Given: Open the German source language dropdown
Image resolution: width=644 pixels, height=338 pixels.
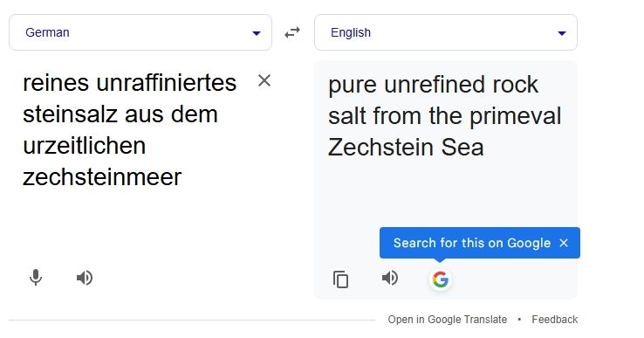Looking at the screenshot, I should point(140,32).
